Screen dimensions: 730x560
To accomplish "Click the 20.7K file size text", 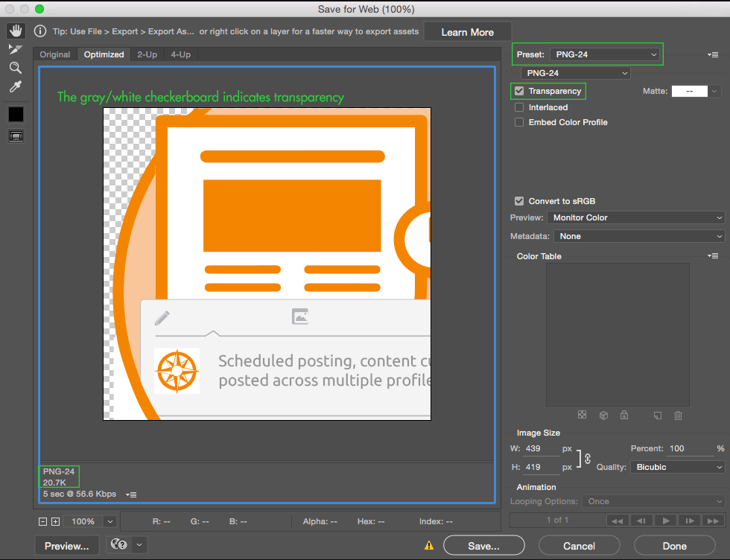I will point(54,483).
